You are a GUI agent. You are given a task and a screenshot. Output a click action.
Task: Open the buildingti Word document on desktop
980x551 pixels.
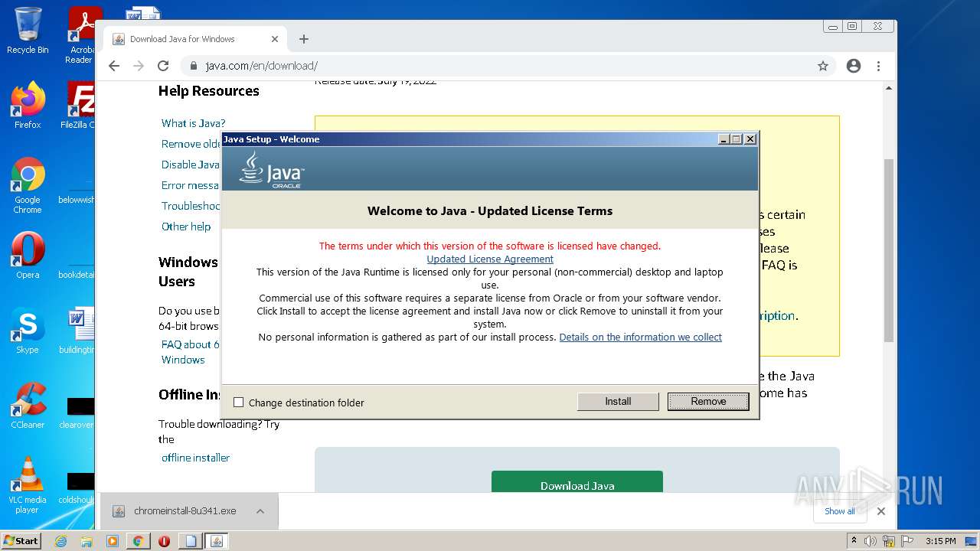[x=78, y=331]
